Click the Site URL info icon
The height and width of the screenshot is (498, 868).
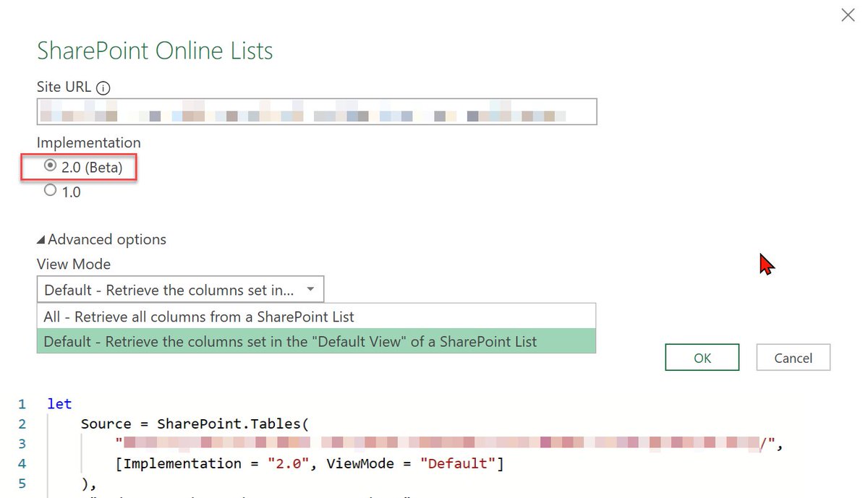pos(103,88)
